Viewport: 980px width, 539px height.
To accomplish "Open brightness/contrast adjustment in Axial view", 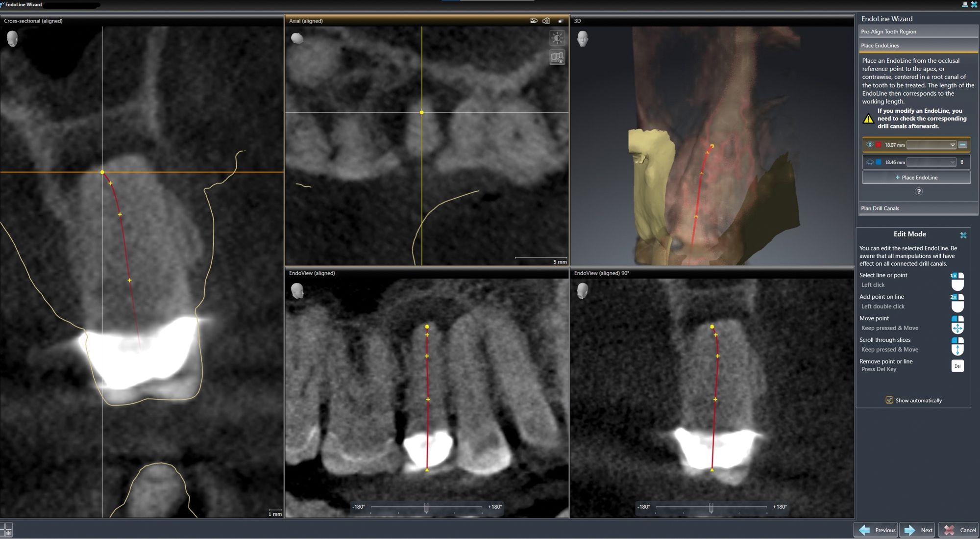I will [x=557, y=38].
